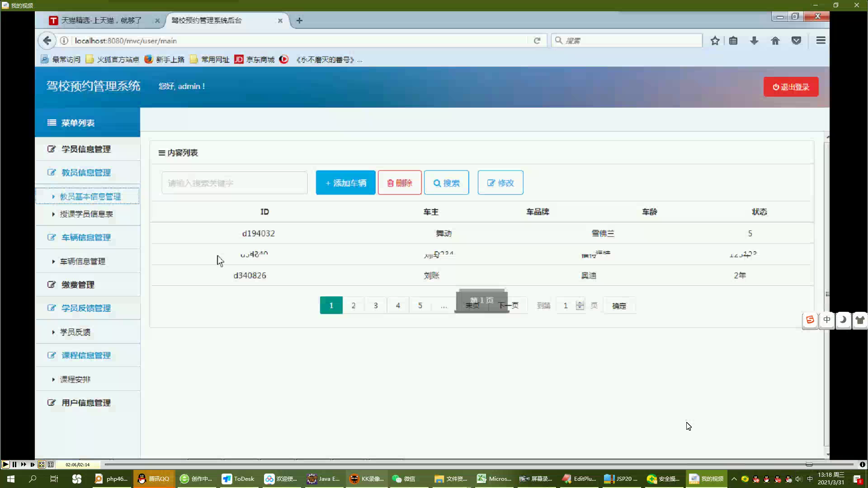Image resolution: width=868 pixels, height=488 pixels.
Task: Click the 搜索 button
Action: click(x=446, y=183)
